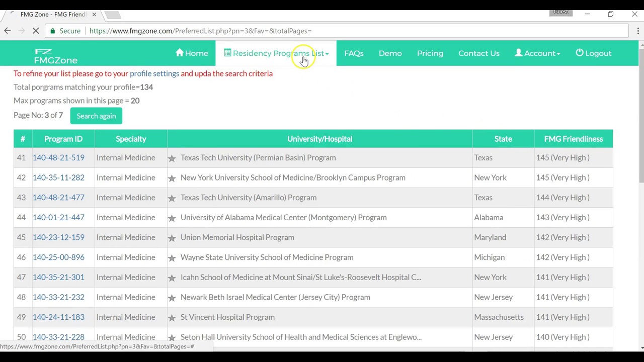Select the '143 (Very High)' friendliness value
The width and height of the screenshot is (644, 362).
point(562,218)
